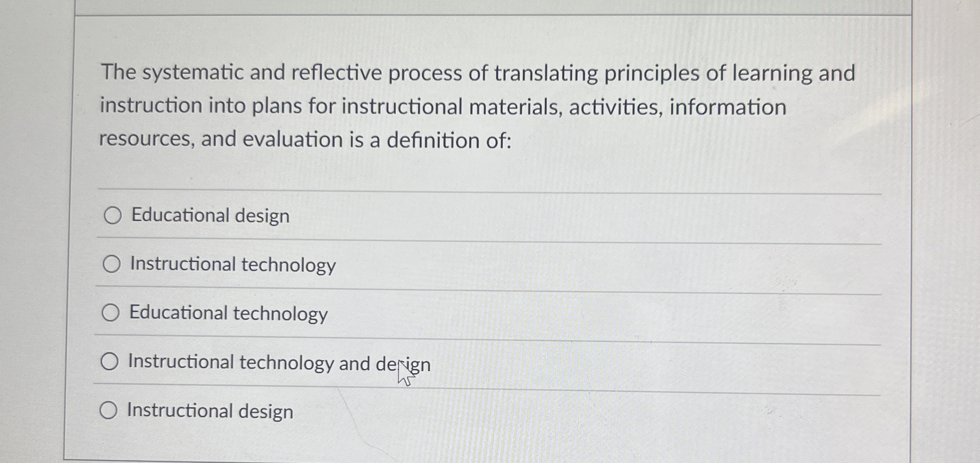Mark the Educational technology radio button
The height and width of the screenshot is (463, 980).
[110, 313]
